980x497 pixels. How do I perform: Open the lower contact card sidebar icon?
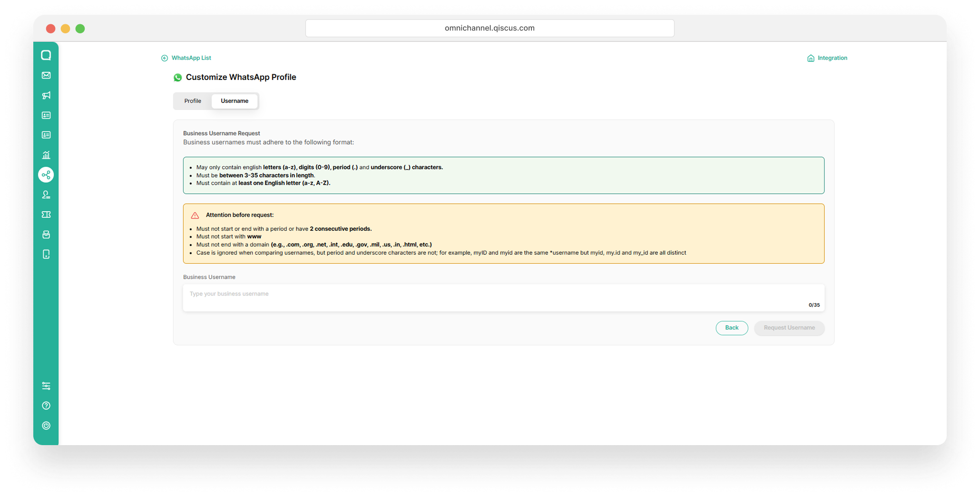point(46,135)
